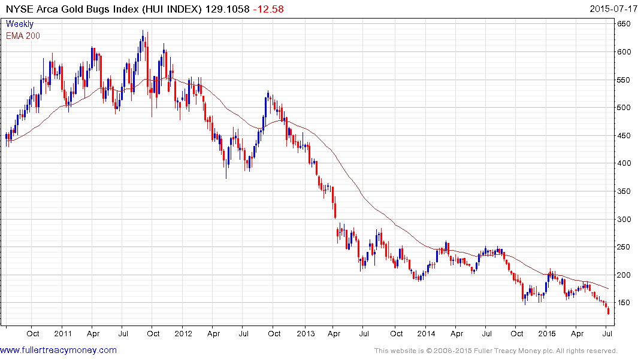Click the copyright notice for Fuller Treacy Money
The height and width of the screenshot is (359, 644).
496,351
